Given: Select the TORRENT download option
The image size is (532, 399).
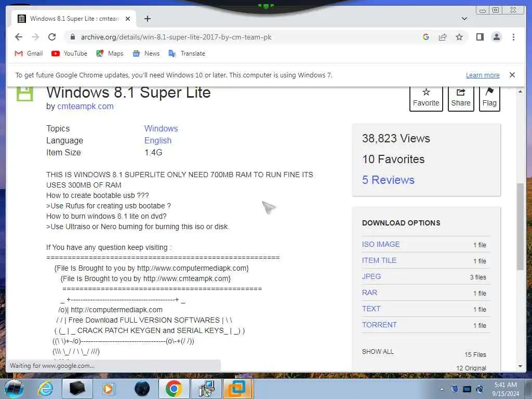Looking at the screenshot, I should click(x=379, y=325).
